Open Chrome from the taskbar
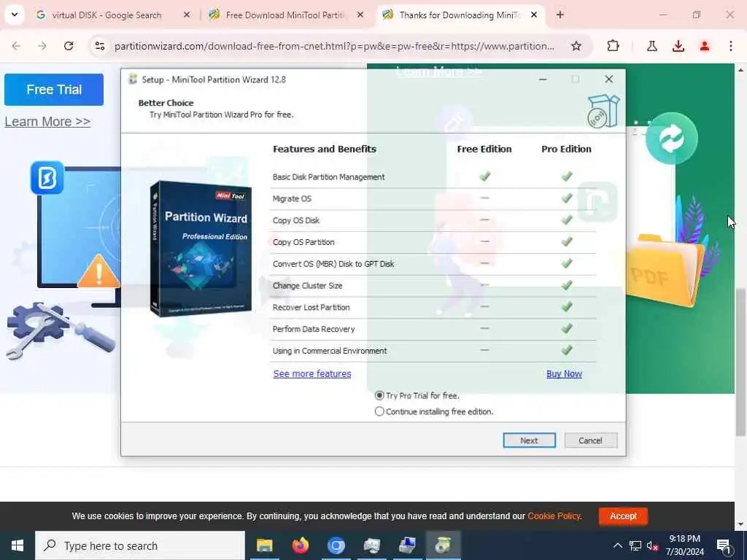The image size is (747, 560). click(336, 545)
